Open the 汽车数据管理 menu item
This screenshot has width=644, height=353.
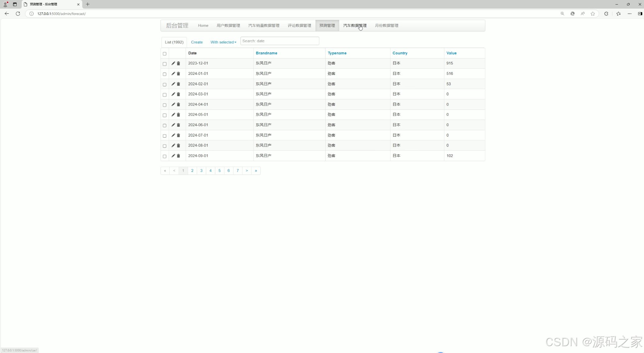355,25
